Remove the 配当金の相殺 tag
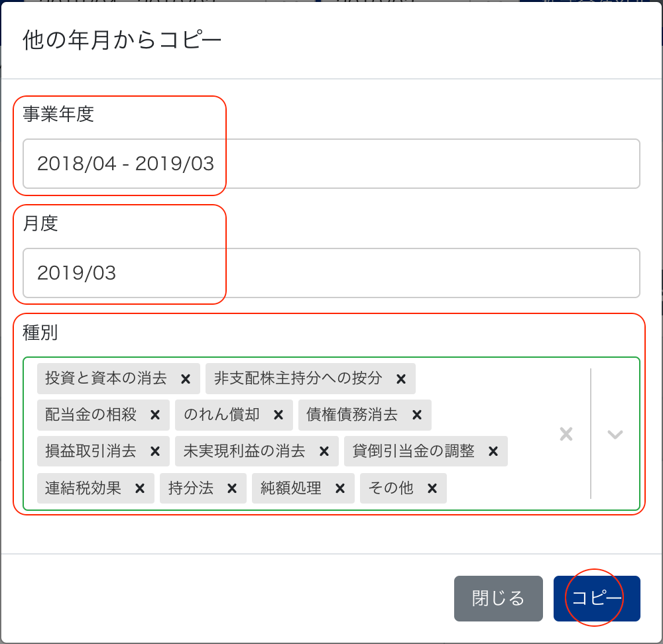Viewport: 663px width, 644px height. tap(155, 415)
